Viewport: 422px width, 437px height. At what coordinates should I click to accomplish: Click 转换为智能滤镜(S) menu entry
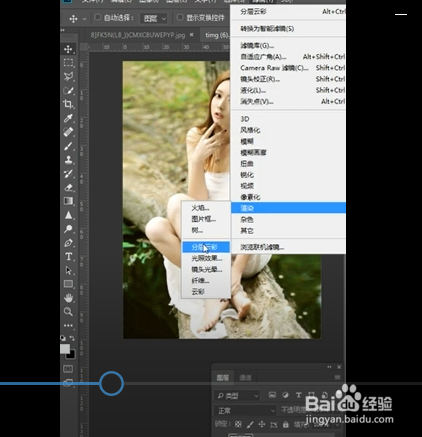click(x=288, y=29)
